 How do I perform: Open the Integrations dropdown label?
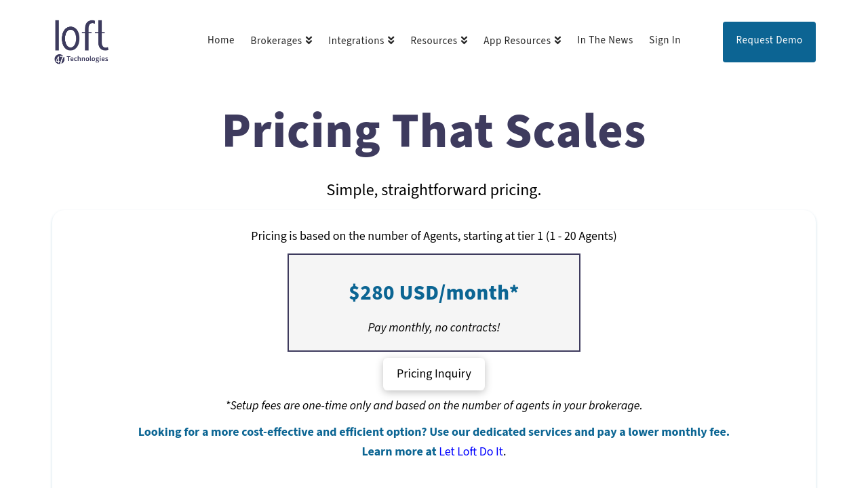[356, 41]
